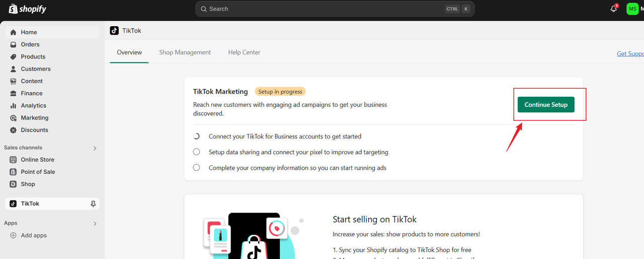This screenshot has width=644, height=259.
Task: Click the Continue Setup button
Action: pyautogui.click(x=546, y=104)
